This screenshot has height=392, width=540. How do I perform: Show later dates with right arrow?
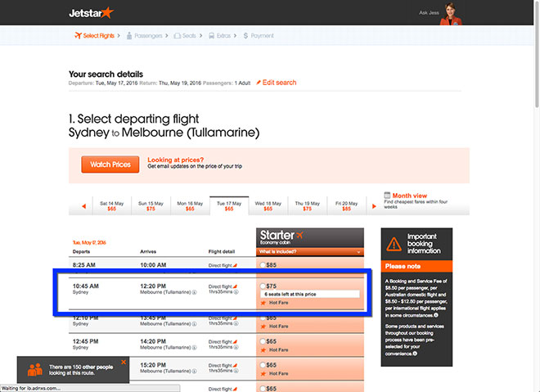click(374, 206)
